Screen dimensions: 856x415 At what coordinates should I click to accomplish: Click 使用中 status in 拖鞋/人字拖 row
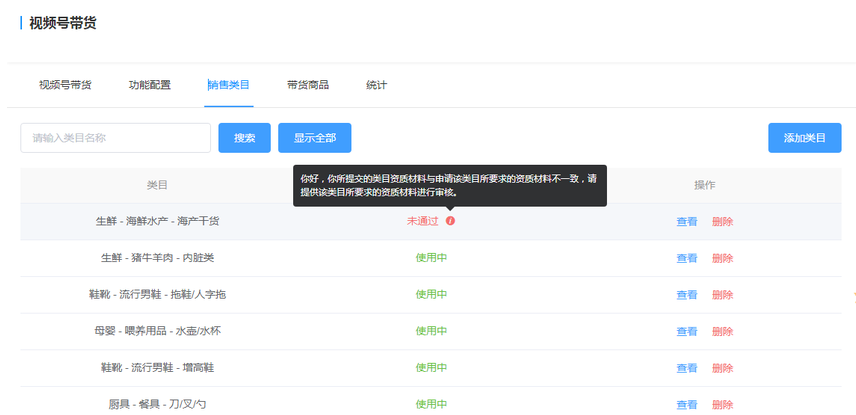pos(431,294)
